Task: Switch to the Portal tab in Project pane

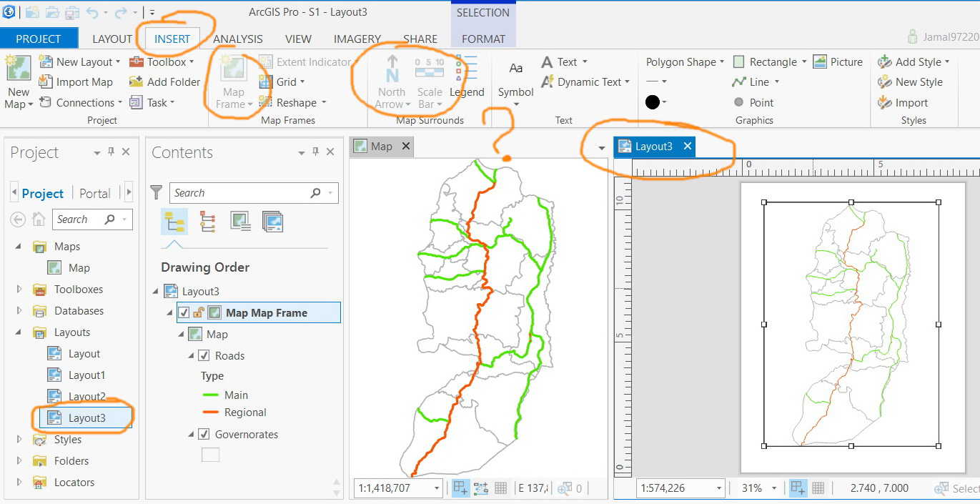Action: [x=95, y=193]
